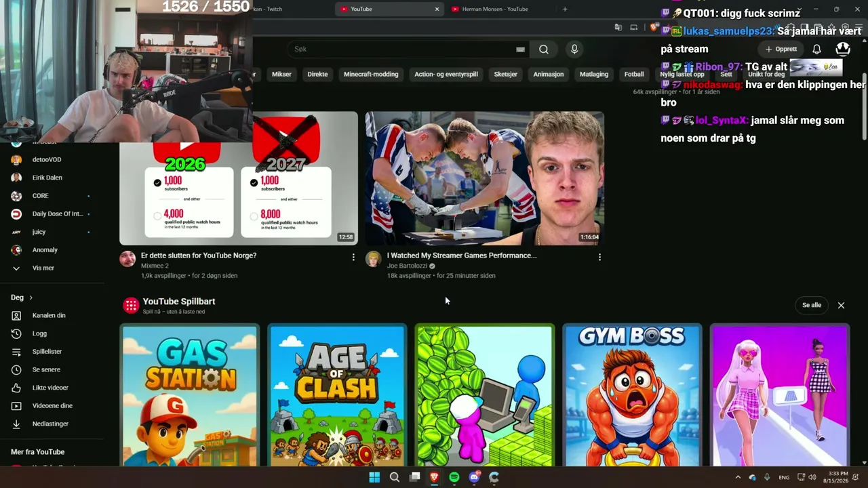Open options menu for YouTube Norge video
Viewport: 868px width, 488px height.
[353, 258]
